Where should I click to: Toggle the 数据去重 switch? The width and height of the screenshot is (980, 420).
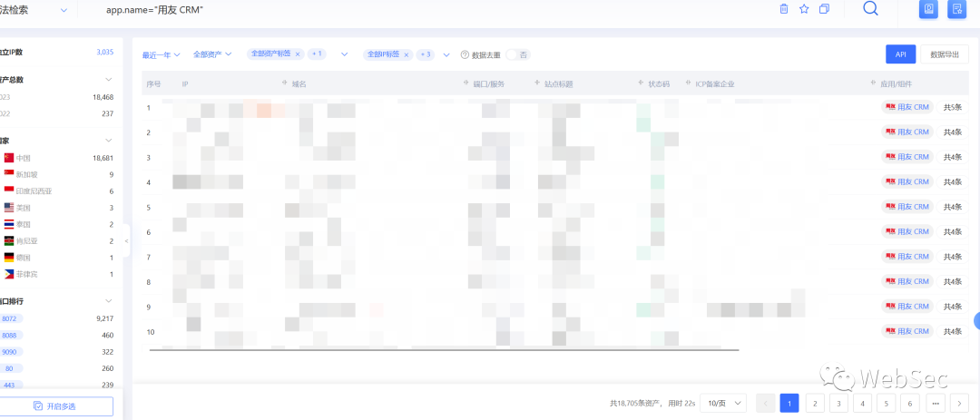(517, 54)
